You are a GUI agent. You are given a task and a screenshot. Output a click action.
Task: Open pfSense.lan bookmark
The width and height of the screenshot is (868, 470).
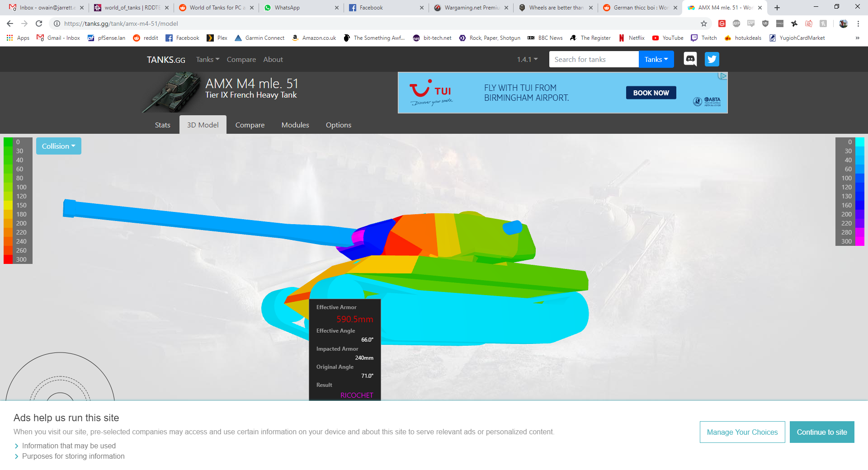tap(107, 38)
